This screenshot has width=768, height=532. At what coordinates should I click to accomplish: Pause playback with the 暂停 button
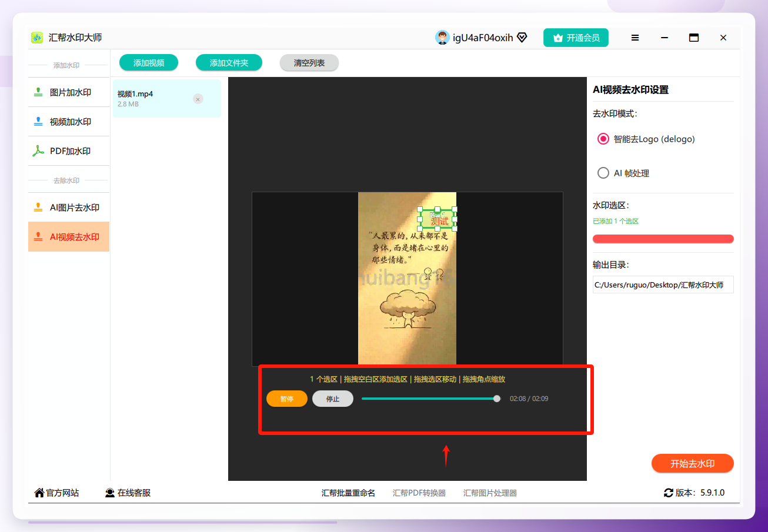tap(287, 399)
